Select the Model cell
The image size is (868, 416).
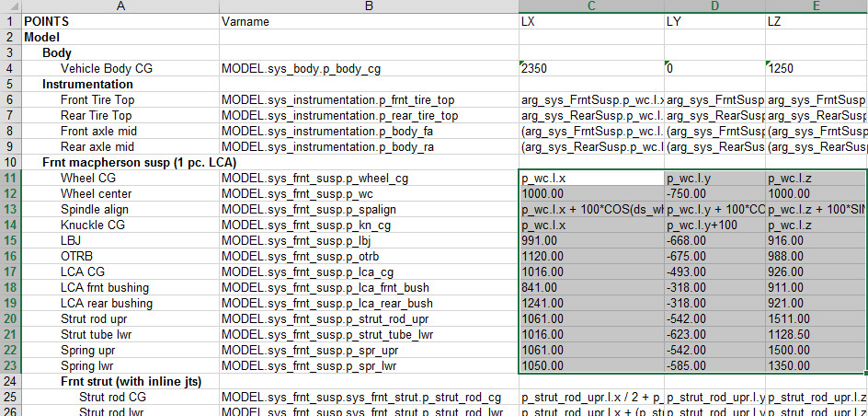click(x=120, y=37)
